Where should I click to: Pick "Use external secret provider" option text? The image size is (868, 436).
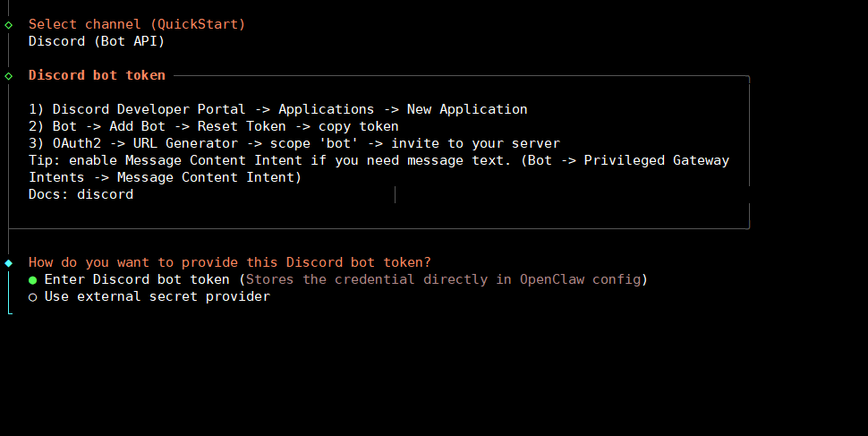coord(157,296)
